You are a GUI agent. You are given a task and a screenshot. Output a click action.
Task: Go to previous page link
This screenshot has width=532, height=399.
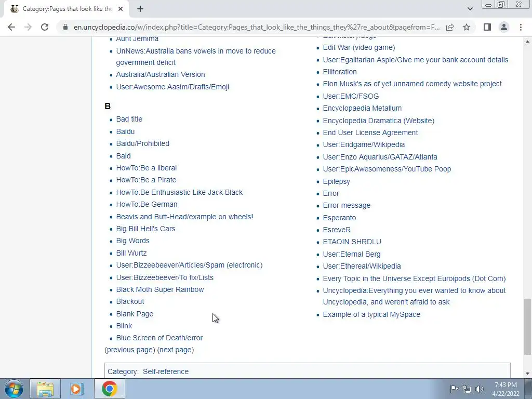tap(130, 350)
